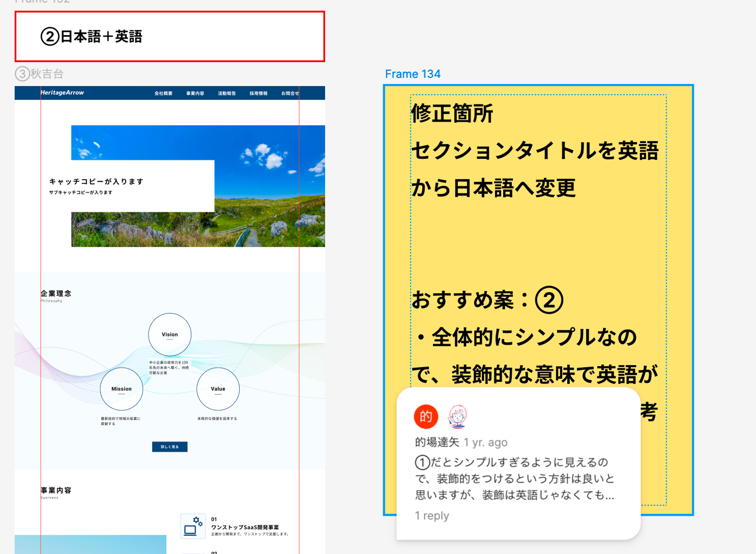Click the laptop gears SaaS icon
Screen dimensions: 756x554
point(193,526)
